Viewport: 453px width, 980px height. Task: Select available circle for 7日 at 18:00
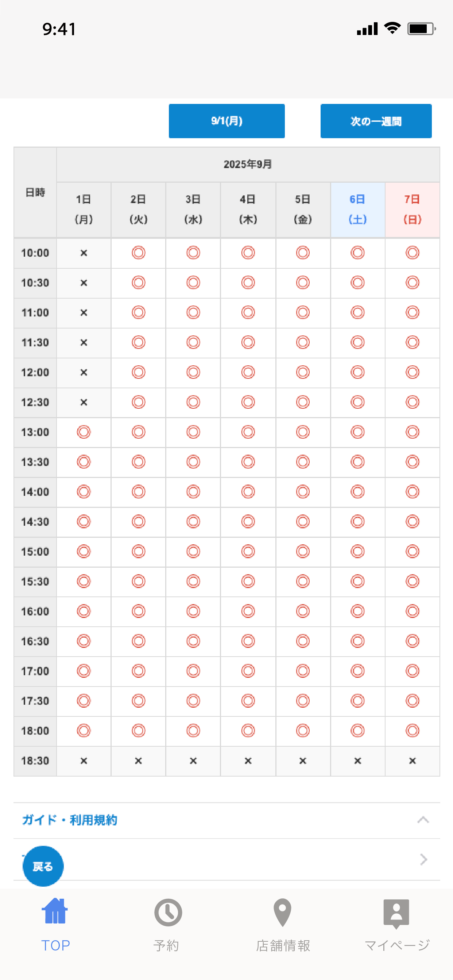pyautogui.click(x=412, y=730)
